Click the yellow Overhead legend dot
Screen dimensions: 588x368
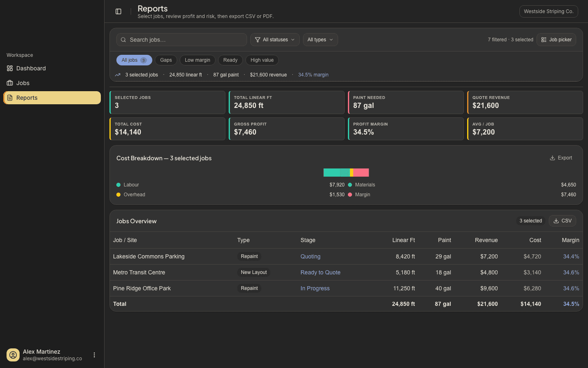(x=118, y=195)
